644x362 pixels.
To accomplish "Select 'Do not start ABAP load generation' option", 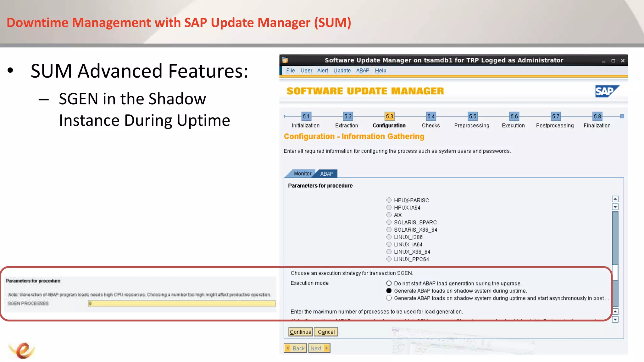I will [389, 283].
